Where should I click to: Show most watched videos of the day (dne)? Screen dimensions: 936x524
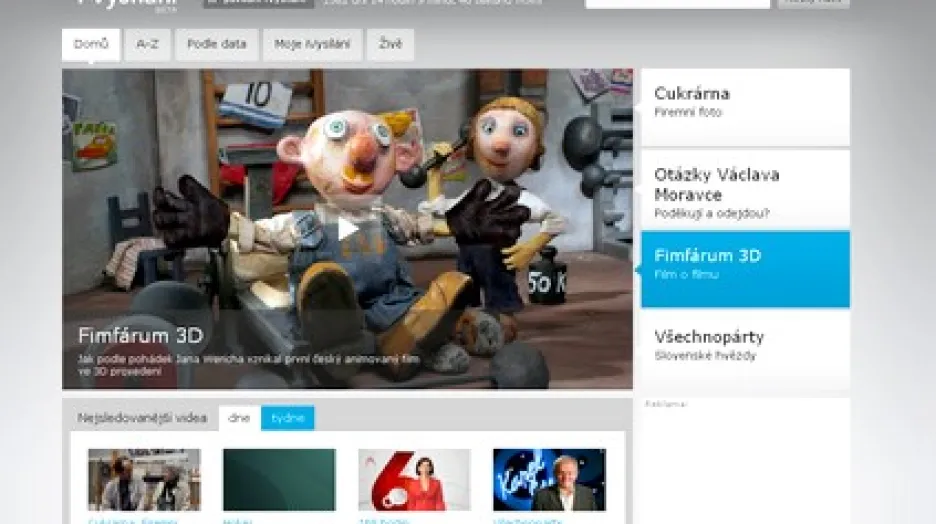(239, 418)
